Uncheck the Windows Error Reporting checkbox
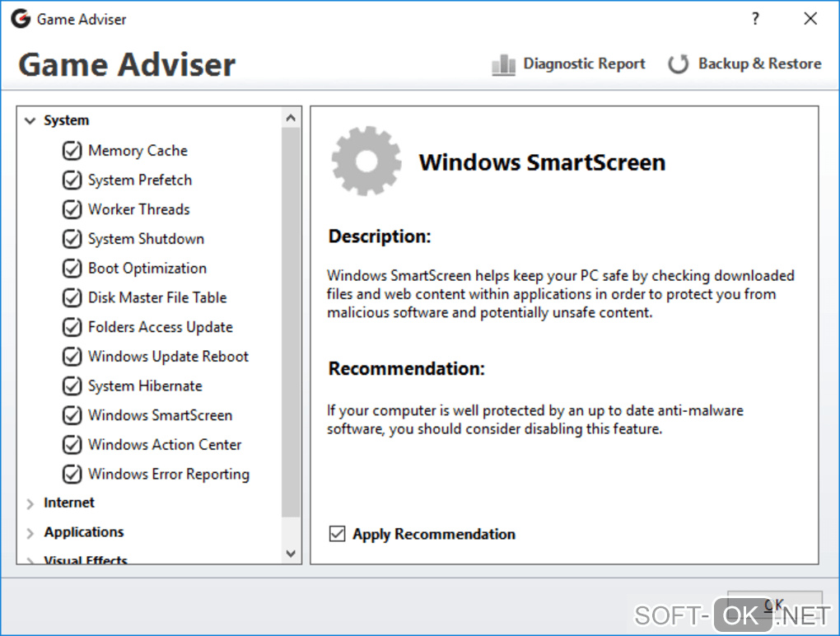The width and height of the screenshot is (840, 636). 72,475
